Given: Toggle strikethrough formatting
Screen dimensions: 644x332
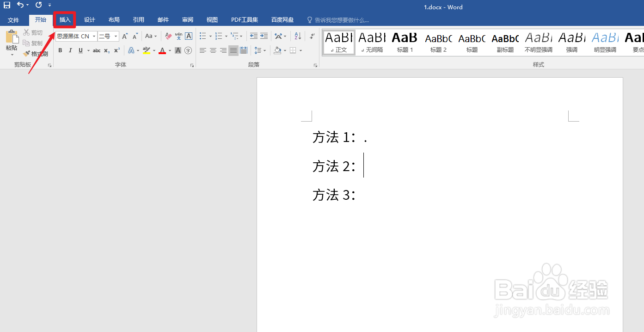Looking at the screenshot, I should (x=97, y=50).
